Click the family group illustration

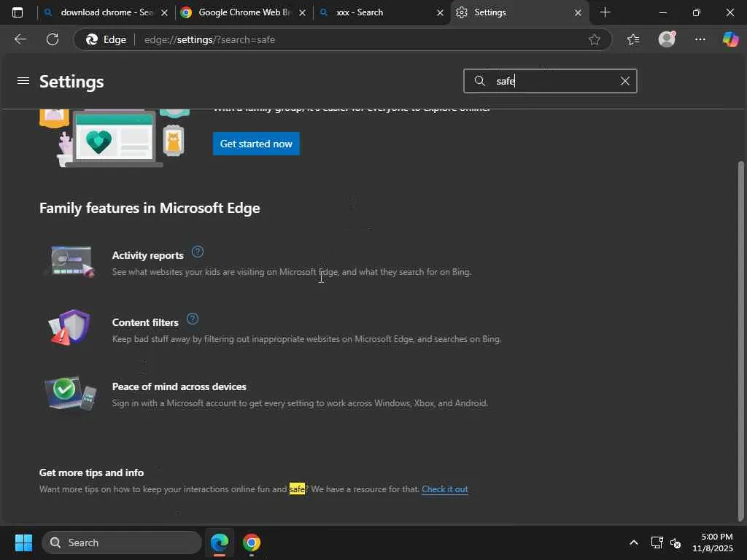pyautogui.click(x=115, y=138)
